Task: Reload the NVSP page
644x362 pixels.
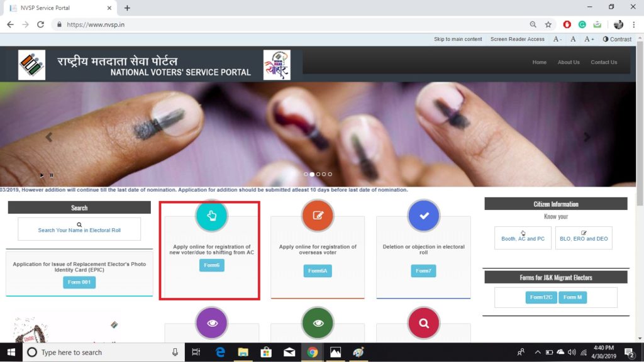Action: coord(40,25)
